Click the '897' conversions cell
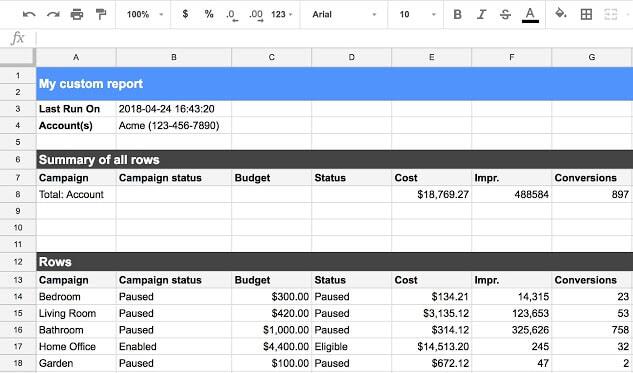The height and width of the screenshot is (373, 633). tap(591, 194)
